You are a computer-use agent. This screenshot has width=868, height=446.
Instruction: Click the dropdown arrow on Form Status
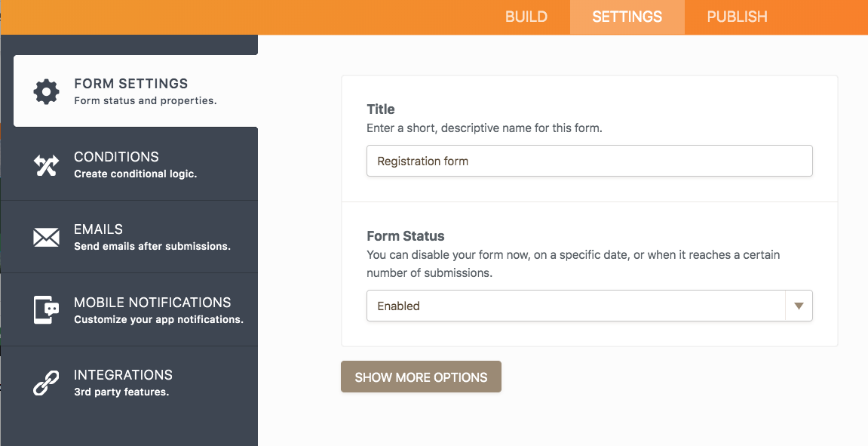pos(799,306)
